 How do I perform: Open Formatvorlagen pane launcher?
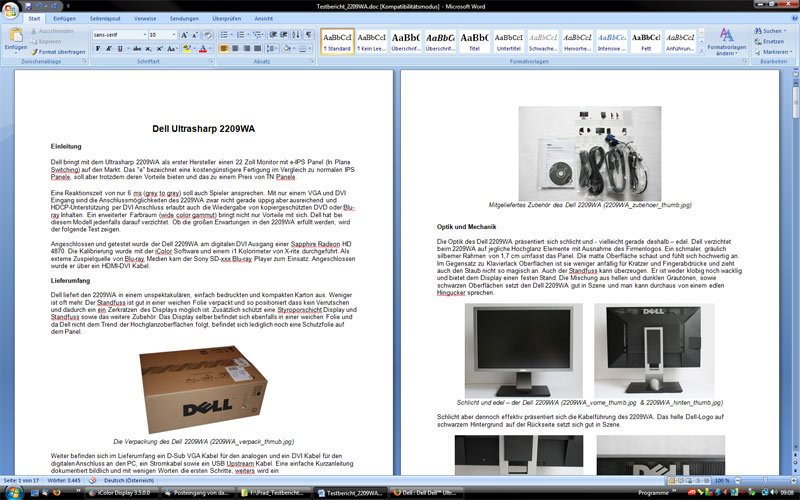745,61
